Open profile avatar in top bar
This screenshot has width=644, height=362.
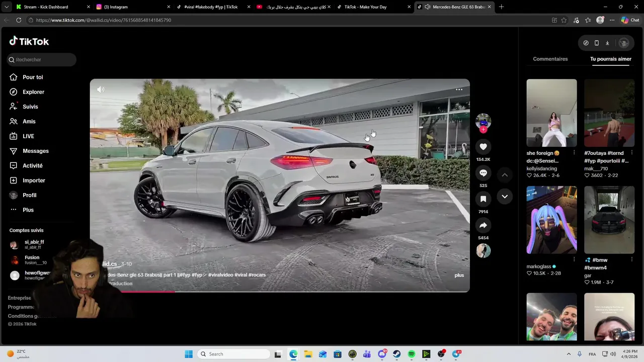pos(624,43)
